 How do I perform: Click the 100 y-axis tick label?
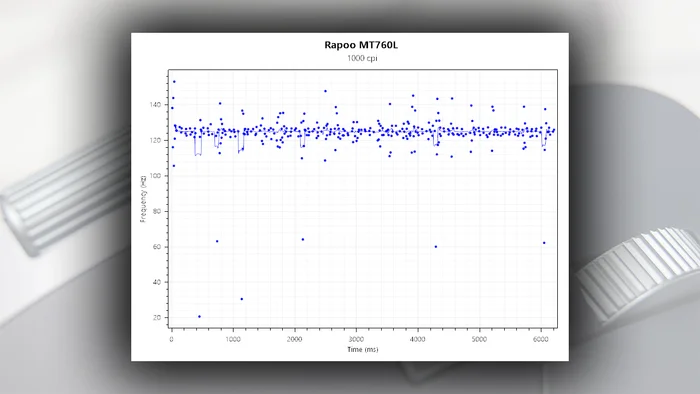click(155, 176)
